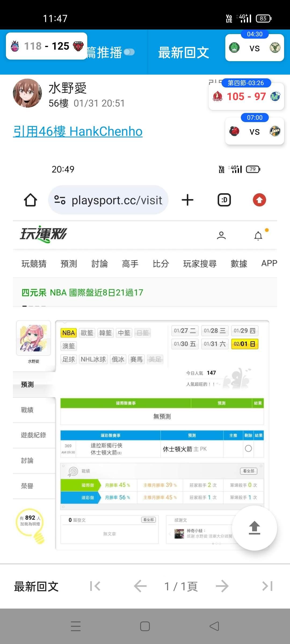290x644 pixels.
Task: Select the NHL冰球 sport tab
Action: pyautogui.click(x=93, y=359)
